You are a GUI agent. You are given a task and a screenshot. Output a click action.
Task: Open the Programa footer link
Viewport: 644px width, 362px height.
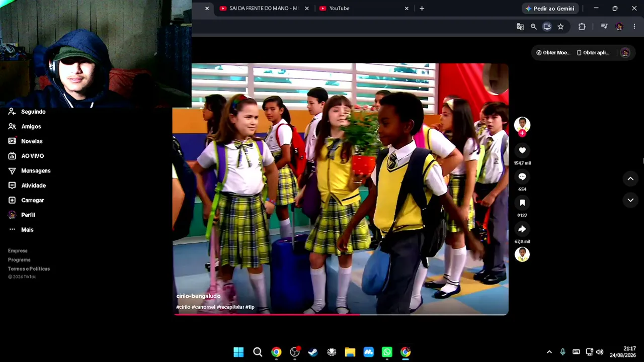click(19, 260)
